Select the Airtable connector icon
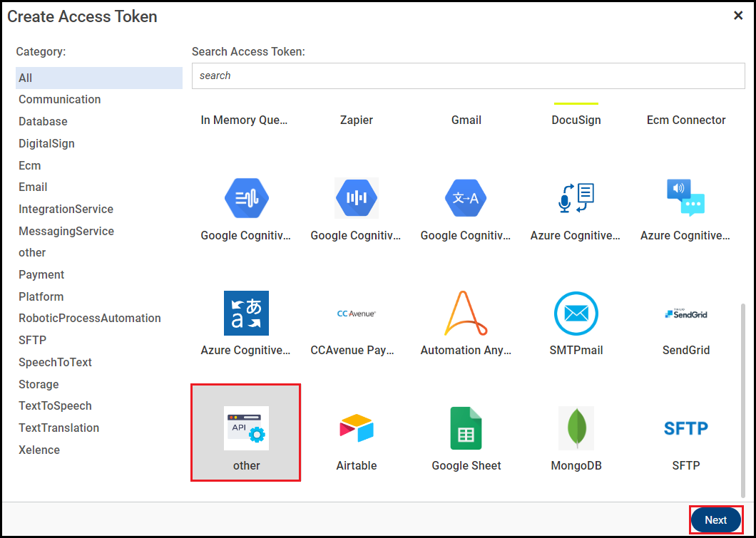This screenshot has width=756, height=538. 357,428
